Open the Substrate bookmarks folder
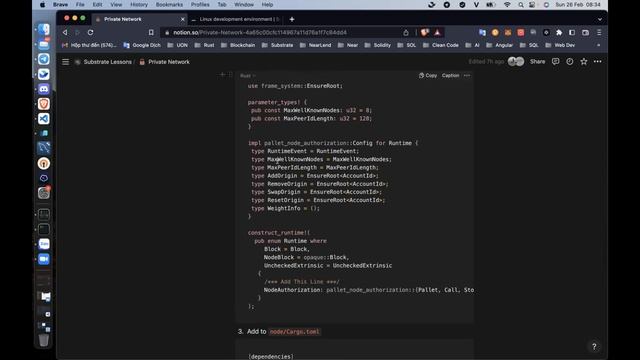Screen dimensions: 640x360 (277, 45)
